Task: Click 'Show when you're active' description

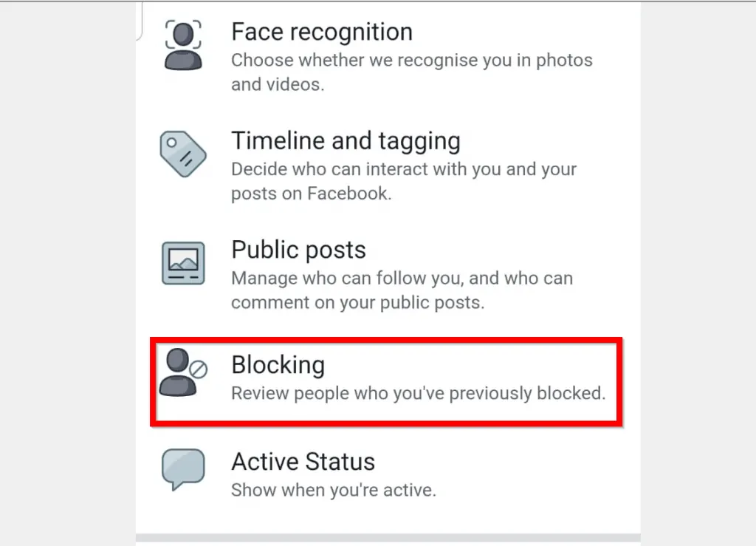Action: [334, 490]
